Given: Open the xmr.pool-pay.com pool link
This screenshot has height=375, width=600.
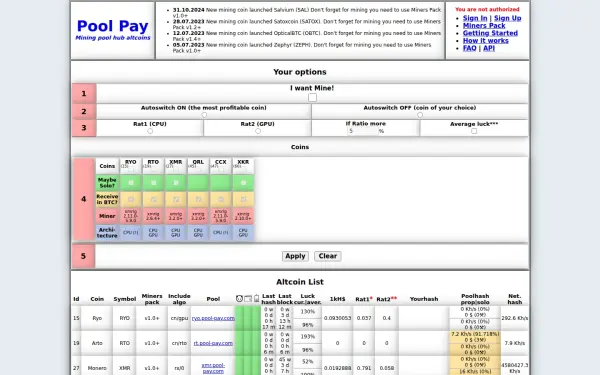Looking at the screenshot, I should pos(213,368).
